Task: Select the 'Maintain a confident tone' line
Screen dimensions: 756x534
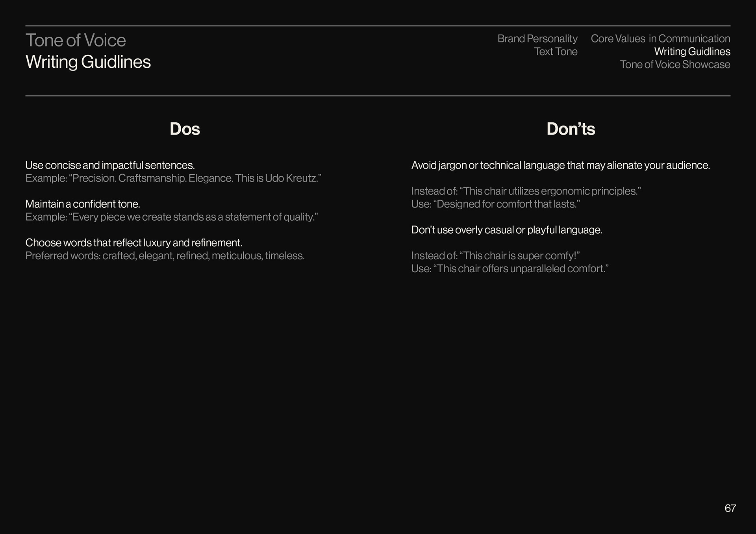Action: (x=83, y=204)
